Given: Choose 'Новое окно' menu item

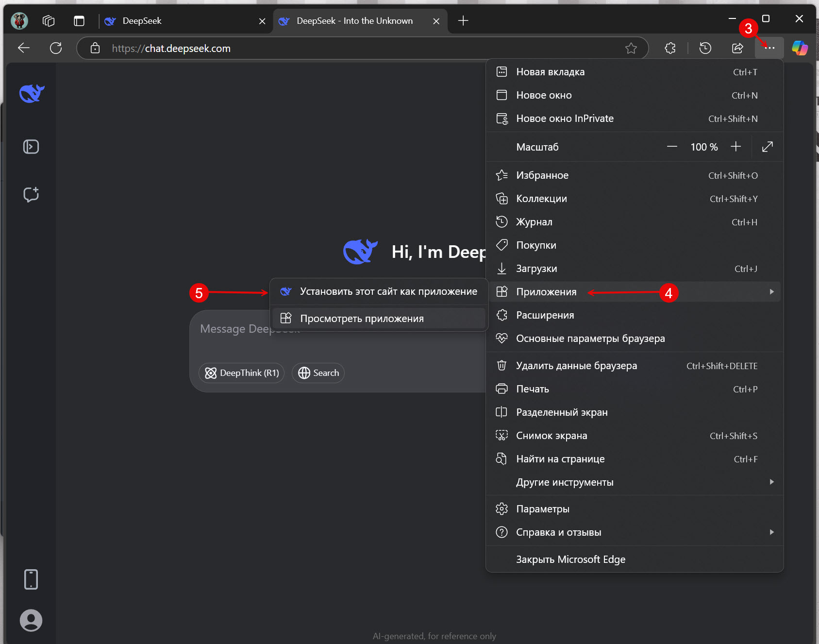Looking at the screenshot, I should [x=635, y=95].
